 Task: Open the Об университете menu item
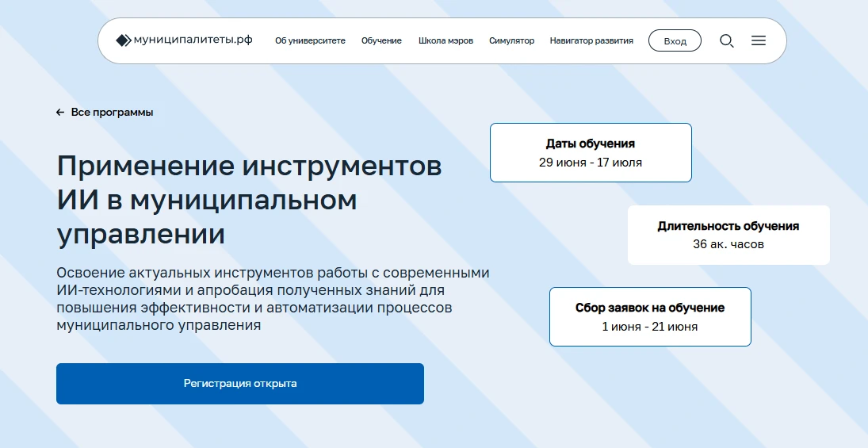point(310,41)
